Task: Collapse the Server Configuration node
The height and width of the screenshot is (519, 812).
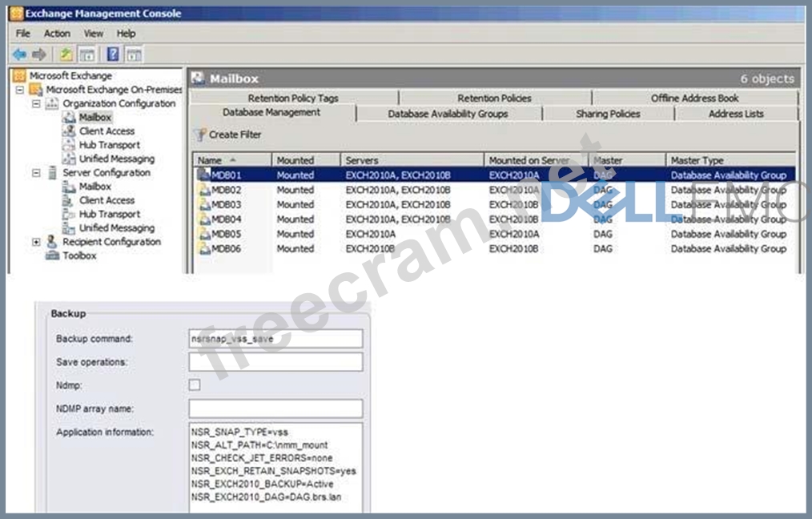Action: coord(36,172)
